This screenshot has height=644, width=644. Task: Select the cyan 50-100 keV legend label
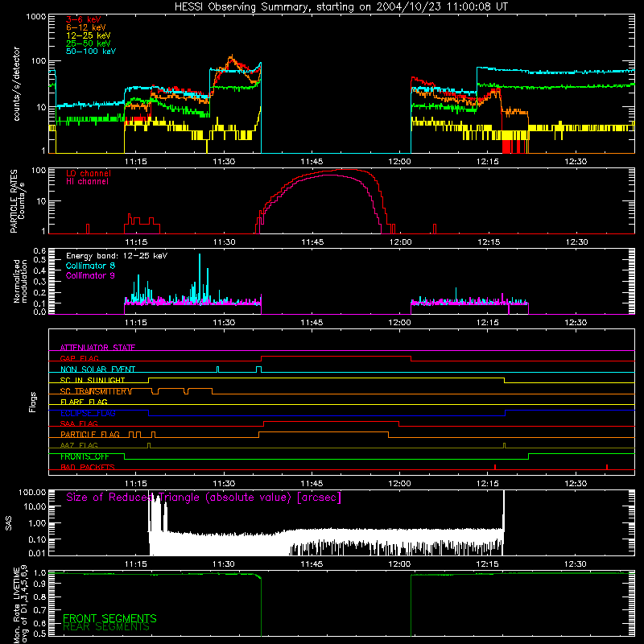[91, 52]
